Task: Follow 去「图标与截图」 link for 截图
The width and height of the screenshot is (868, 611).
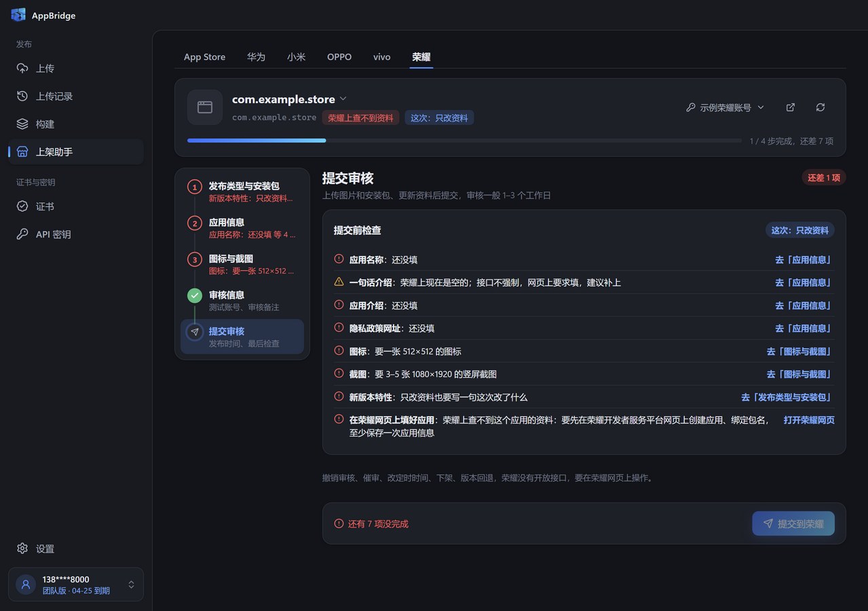Action: 801,374
